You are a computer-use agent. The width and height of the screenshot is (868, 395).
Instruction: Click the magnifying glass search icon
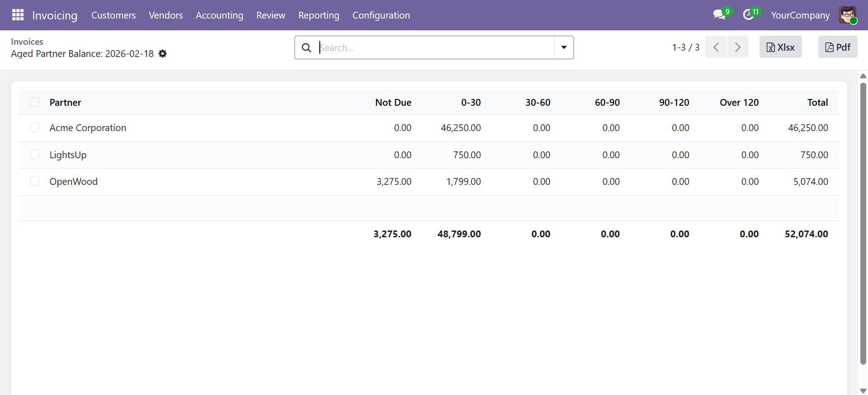[306, 47]
